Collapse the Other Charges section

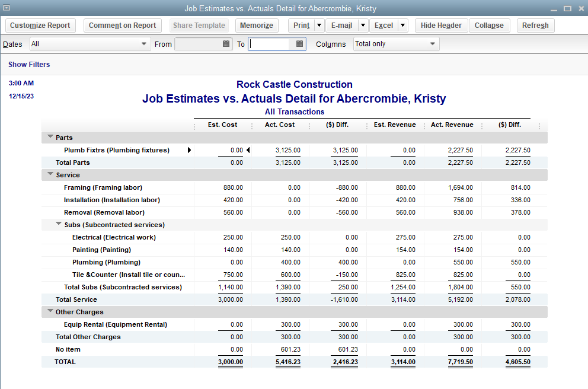(50, 312)
